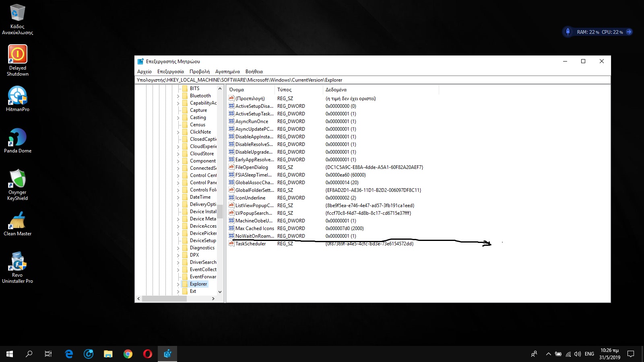Screen dimensions: 644x362
Task: Click the rocket boost icon in RAM widget
Action: [568, 32]
